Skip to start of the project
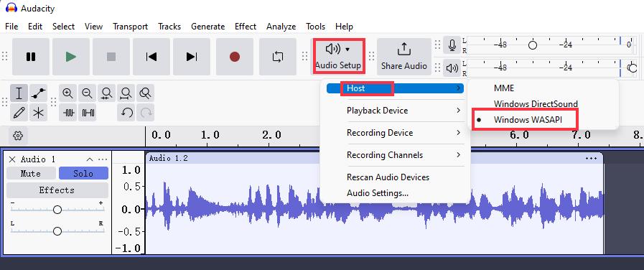The width and height of the screenshot is (644, 270). click(x=151, y=57)
